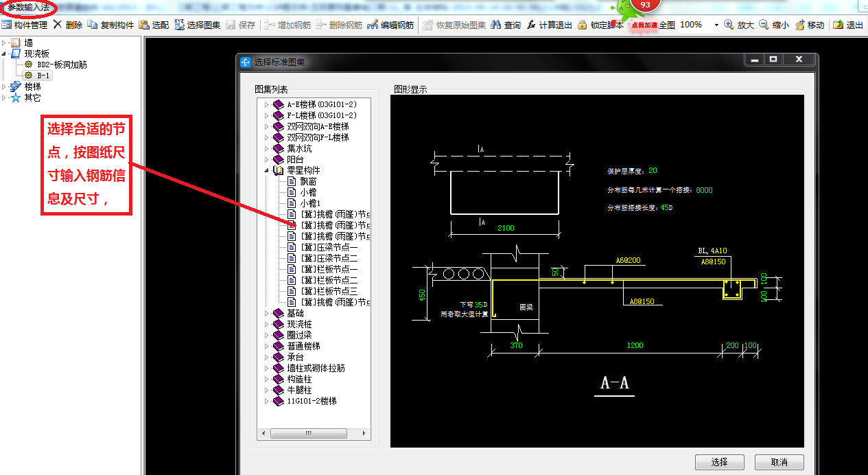The width and height of the screenshot is (868, 475).
Task: Click the 退出 exit button
Action: (x=848, y=25)
